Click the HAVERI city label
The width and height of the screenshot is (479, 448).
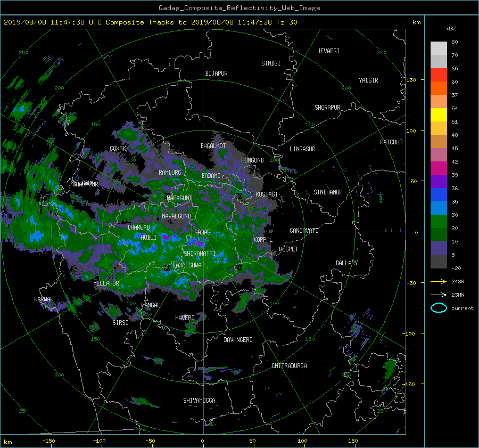click(185, 318)
